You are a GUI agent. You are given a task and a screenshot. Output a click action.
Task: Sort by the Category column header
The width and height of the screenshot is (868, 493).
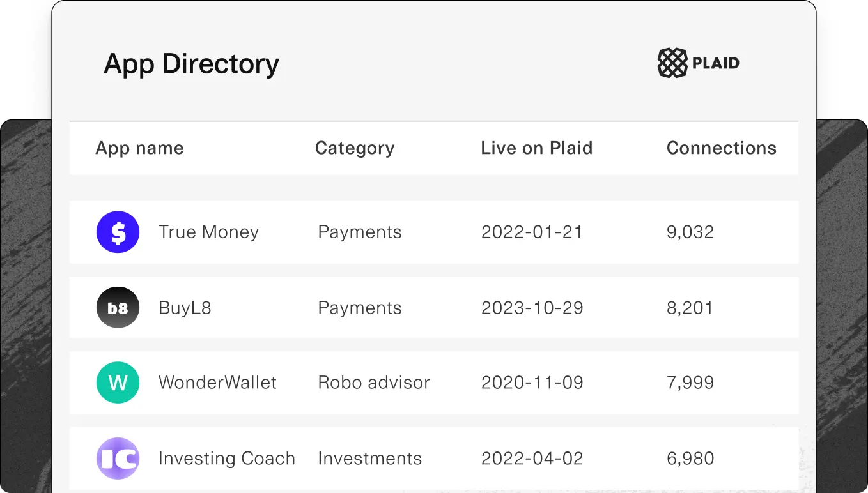355,148
